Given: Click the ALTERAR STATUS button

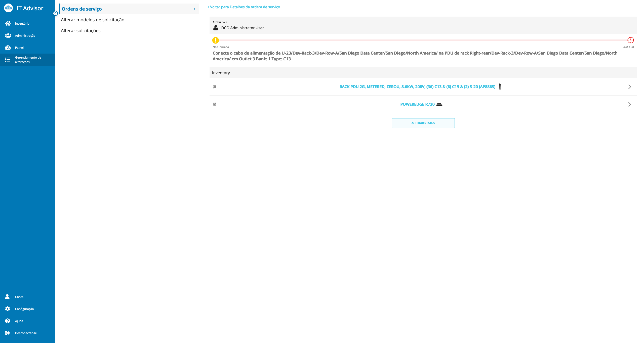Looking at the screenshot, I should [x=423, y=123].
